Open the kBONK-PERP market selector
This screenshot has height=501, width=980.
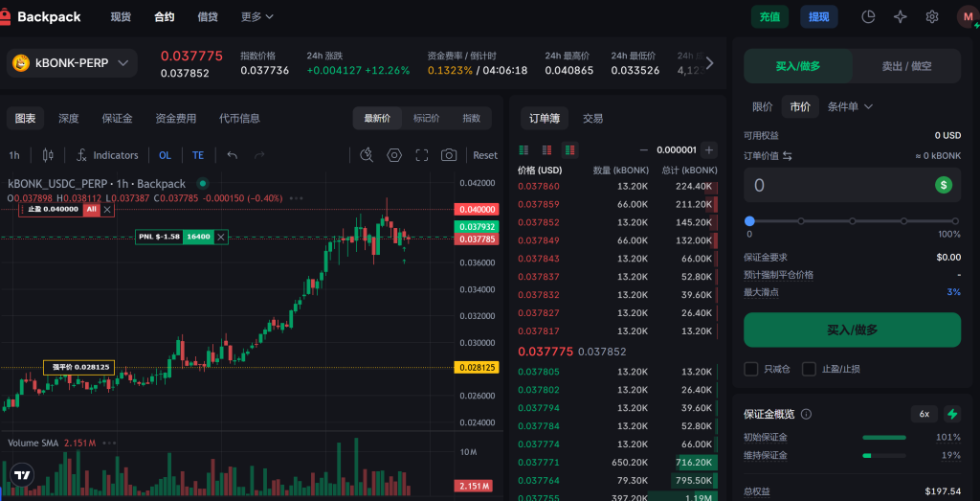pos(73,63)
